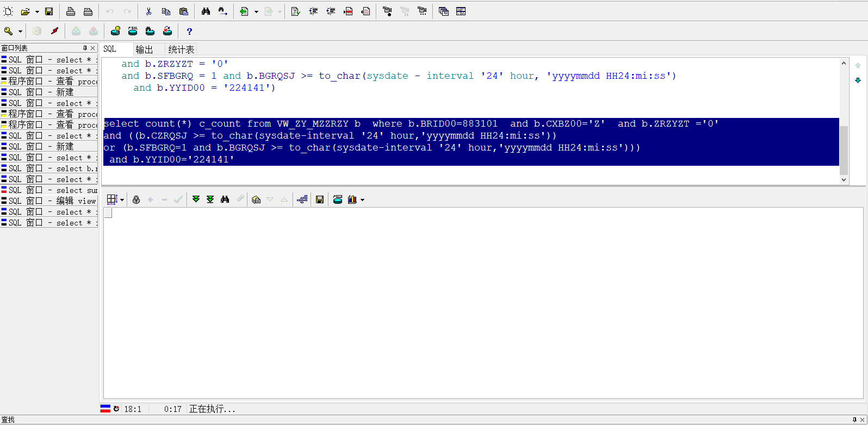Viewport: 868px width, 425px height.
Task: Click the Commit icon in results grid toolbar
Action: pyautogui.click(x=178, y=200)
